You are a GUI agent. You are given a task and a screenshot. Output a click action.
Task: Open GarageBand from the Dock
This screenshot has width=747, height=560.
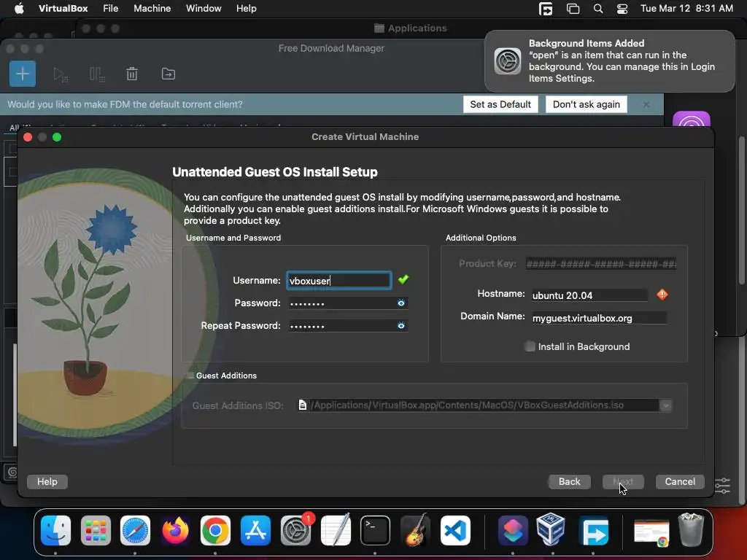pos(415,531)
